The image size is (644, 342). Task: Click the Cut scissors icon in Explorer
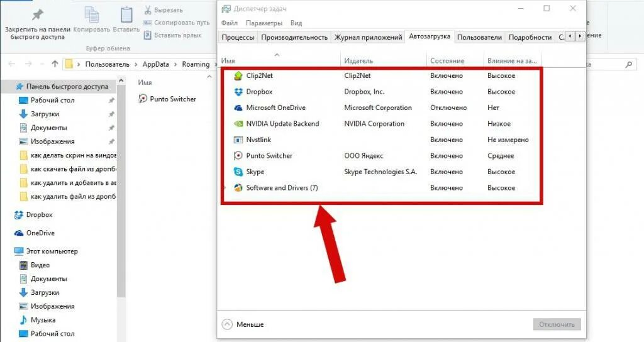(x=148, y=10)
